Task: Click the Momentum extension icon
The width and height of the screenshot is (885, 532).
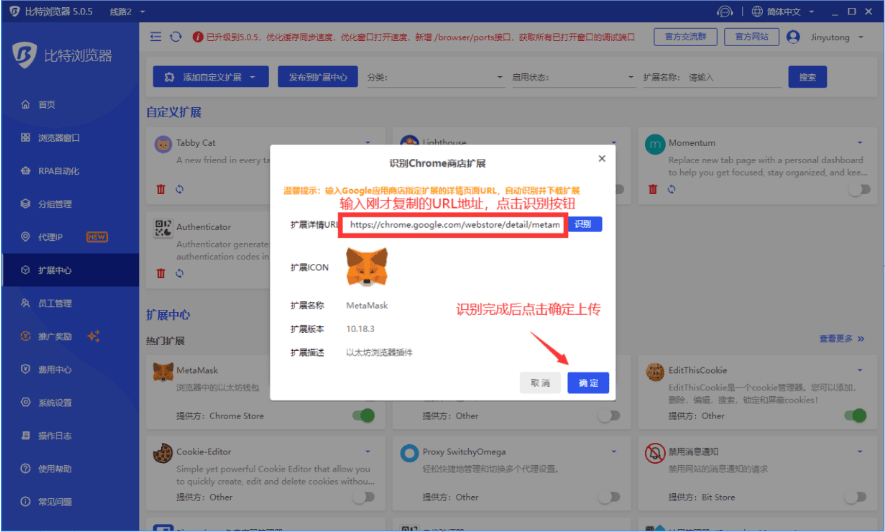Action: pyautogui.click(x=655, y=144)
